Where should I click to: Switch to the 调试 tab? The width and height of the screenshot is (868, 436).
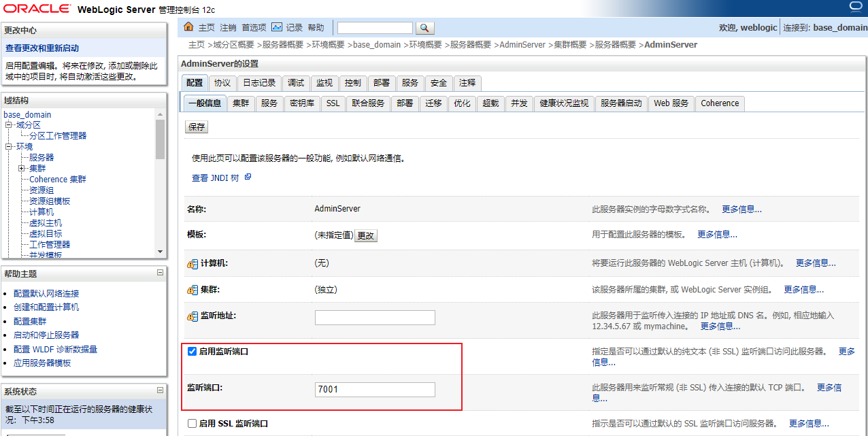click(296, 83)
